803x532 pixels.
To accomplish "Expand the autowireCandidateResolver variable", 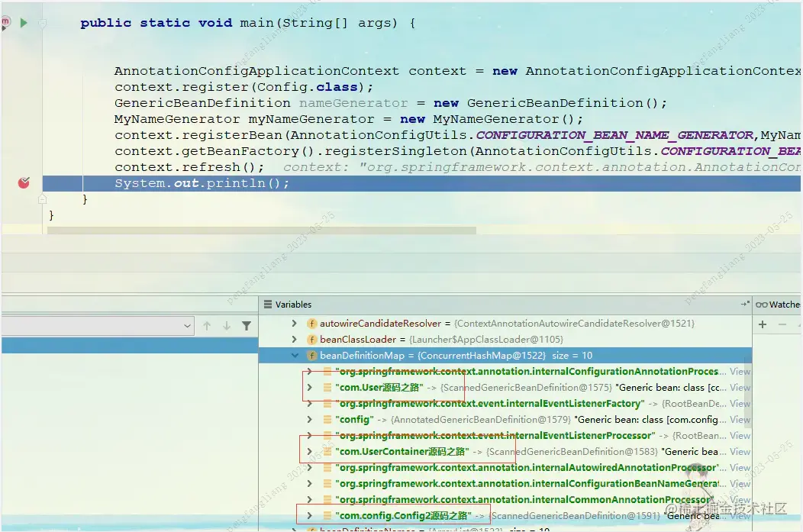I will click(294, 324).
